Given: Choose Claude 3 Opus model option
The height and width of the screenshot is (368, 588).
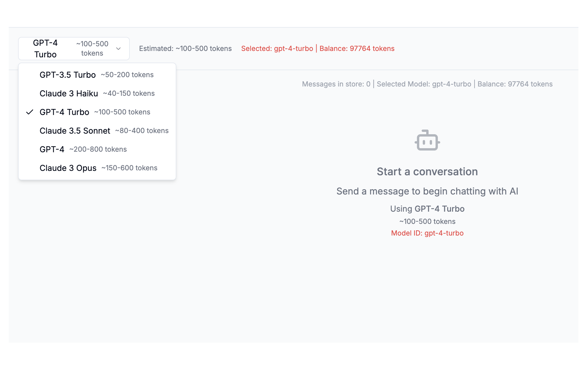Looking at the screenshot, I should pyautogui.click(x=97, y=168).
